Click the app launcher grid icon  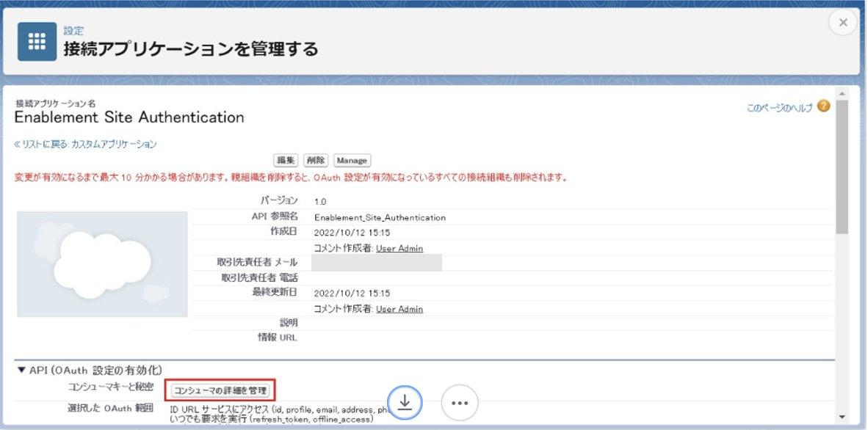click(x=37, y=42)
